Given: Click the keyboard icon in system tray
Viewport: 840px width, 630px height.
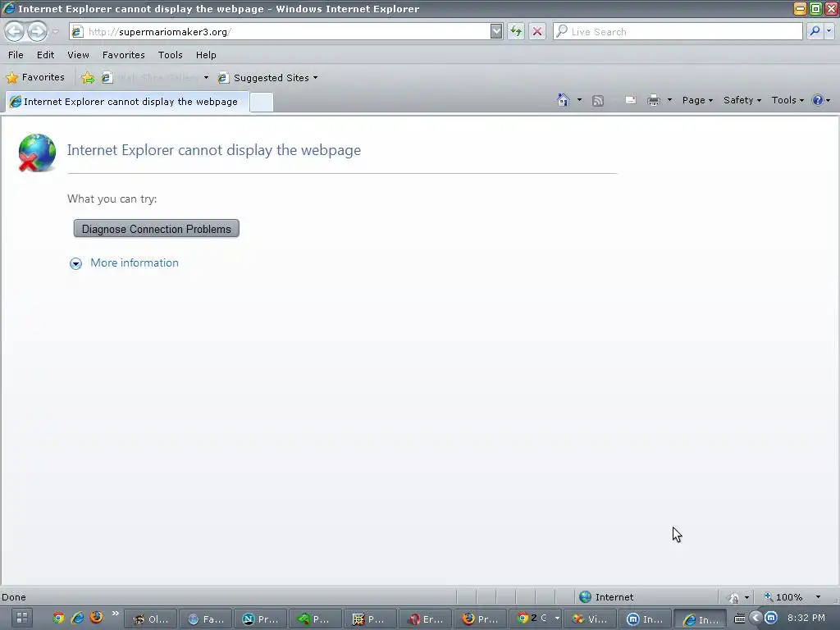Looking at the screenshot, I should [x=739, y=619].
